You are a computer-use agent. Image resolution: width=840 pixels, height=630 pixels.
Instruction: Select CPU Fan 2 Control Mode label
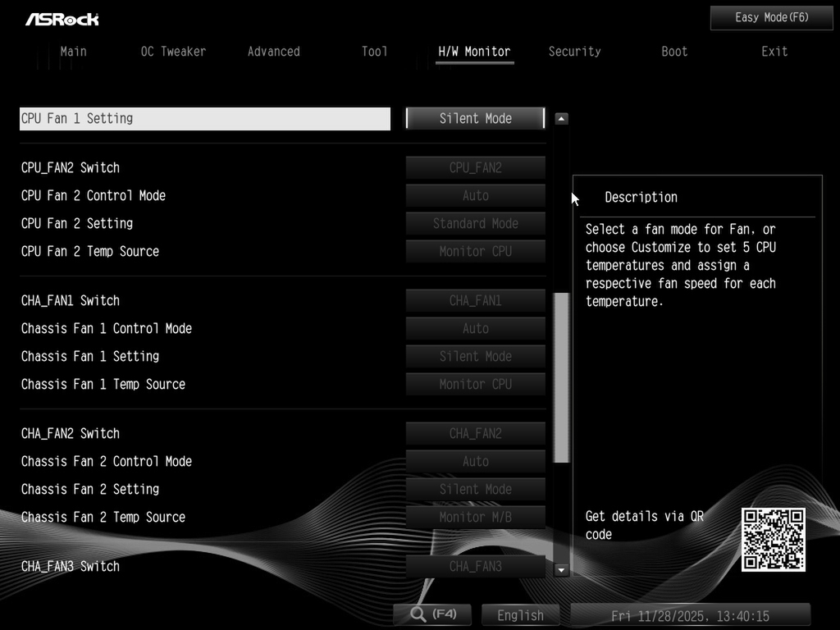(x=94, y=195)
